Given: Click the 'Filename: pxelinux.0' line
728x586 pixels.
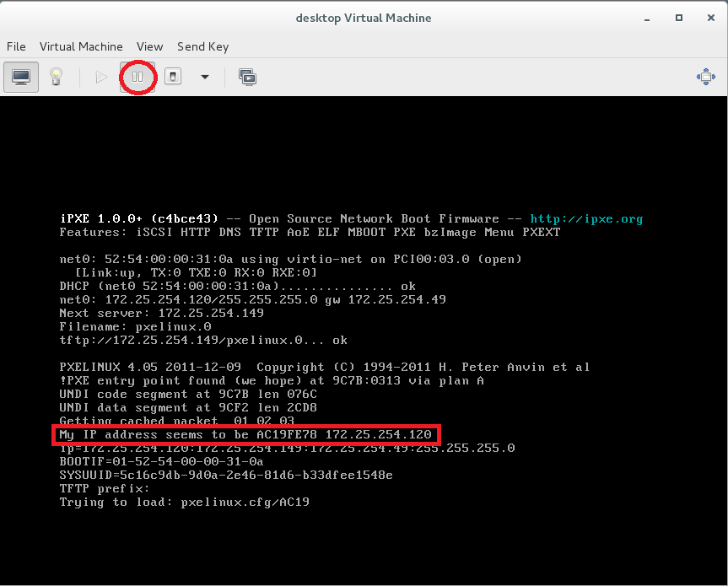Looking at the screenshot, I should 136,326.
